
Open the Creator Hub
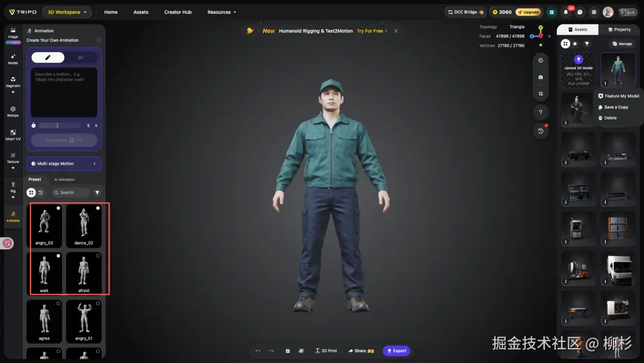[178, 12]
